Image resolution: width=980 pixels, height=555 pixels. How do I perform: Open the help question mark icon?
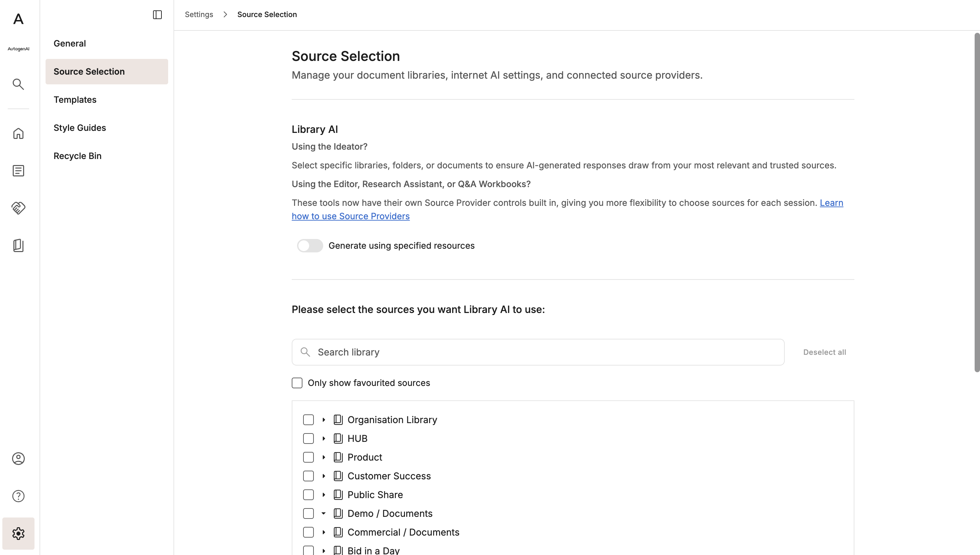tap(18, 496)
